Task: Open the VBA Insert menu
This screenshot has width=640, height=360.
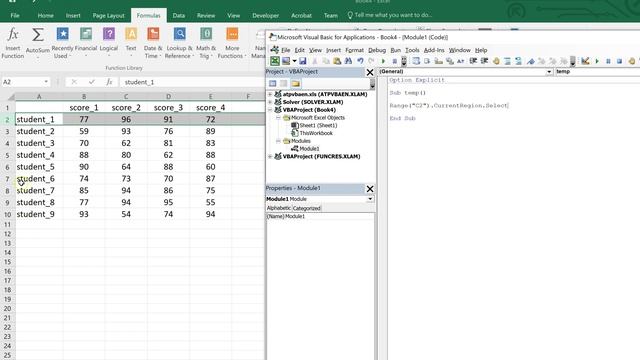Action: click(x=333, y=50)
